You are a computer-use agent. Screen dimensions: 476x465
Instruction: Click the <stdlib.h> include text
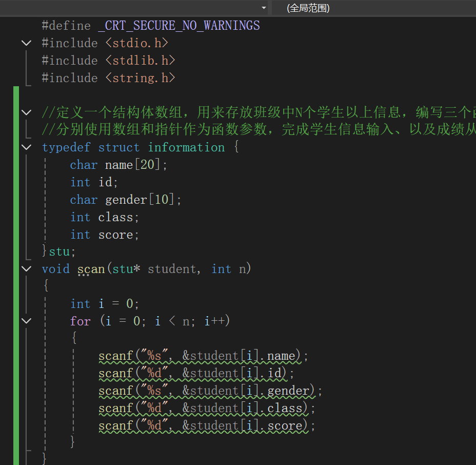140,61
